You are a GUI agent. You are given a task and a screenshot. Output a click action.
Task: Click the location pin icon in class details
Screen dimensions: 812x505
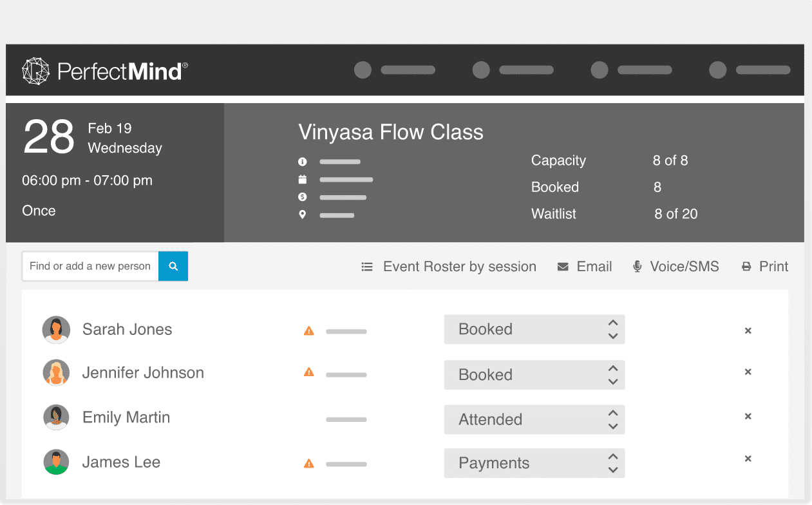(303, 215)
